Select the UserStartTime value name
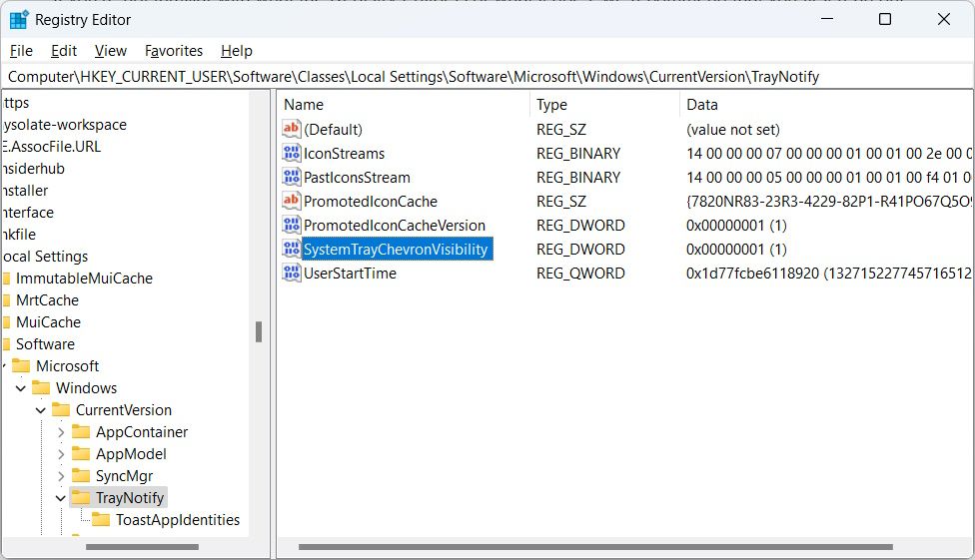This screenshot has height=560, width=975. click(350, 273)
